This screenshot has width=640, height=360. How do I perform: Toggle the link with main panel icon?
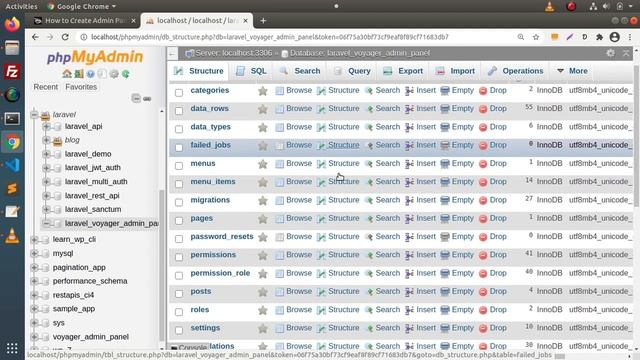click(x=147, y=99)
